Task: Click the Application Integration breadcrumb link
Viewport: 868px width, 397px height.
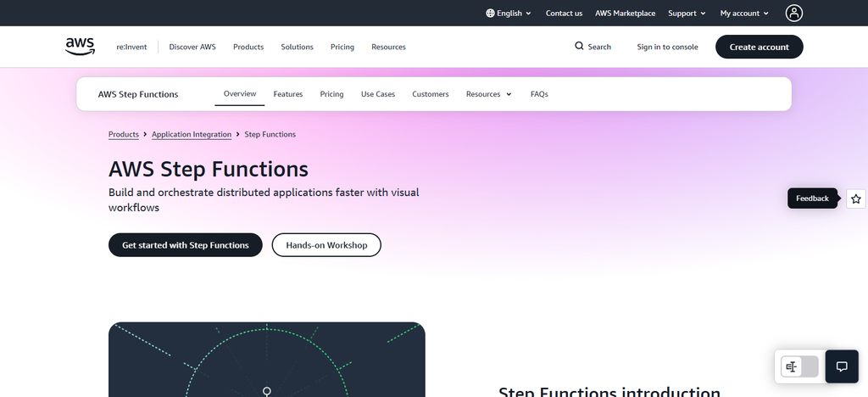Action: [192, 135]
